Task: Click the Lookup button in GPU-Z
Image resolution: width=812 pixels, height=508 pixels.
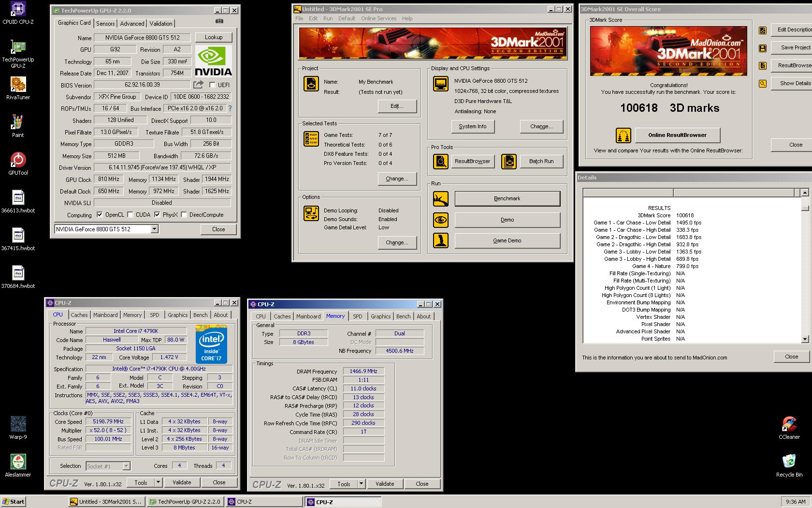Action: (214, 37)
